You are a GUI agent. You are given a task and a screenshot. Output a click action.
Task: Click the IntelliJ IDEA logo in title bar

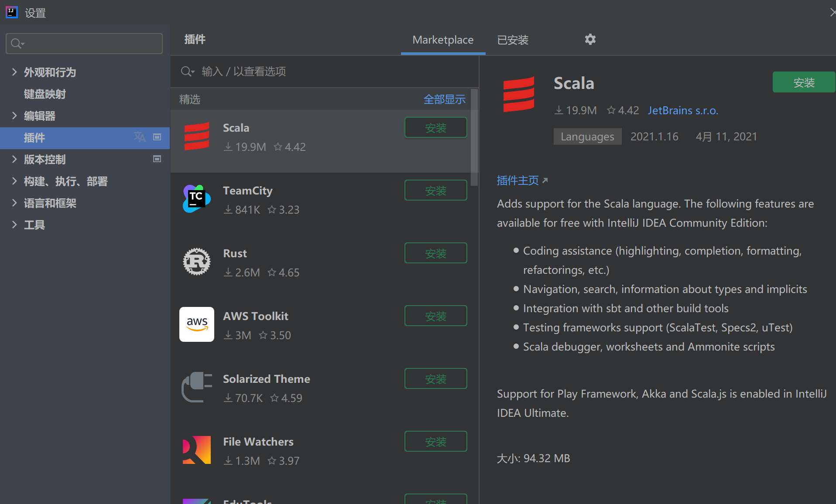[12, 12]
